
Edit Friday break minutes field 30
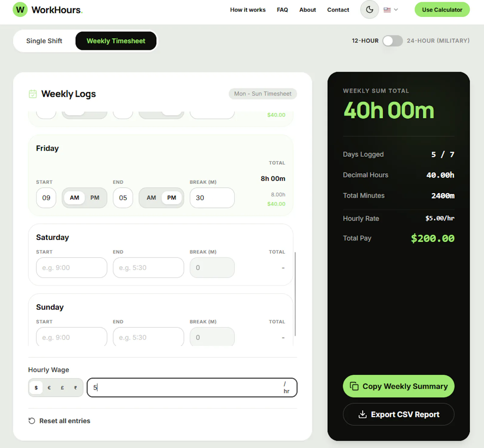[212, 198]
